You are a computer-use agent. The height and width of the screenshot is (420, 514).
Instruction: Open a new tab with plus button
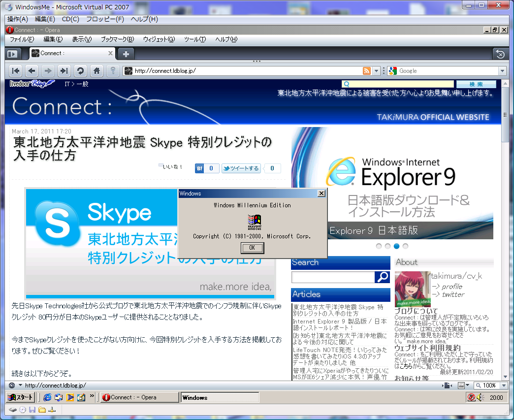coord(126,54)
